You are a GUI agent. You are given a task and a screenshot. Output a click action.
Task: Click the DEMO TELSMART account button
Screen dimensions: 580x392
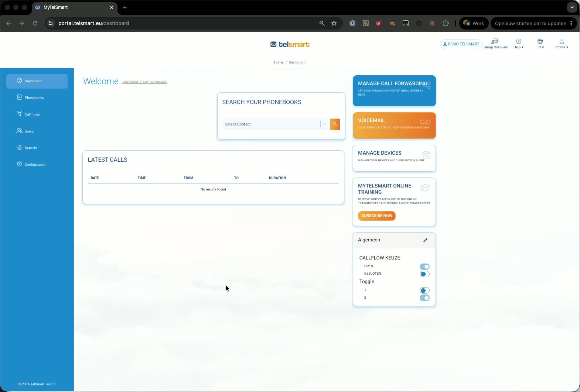pos(461,44)
